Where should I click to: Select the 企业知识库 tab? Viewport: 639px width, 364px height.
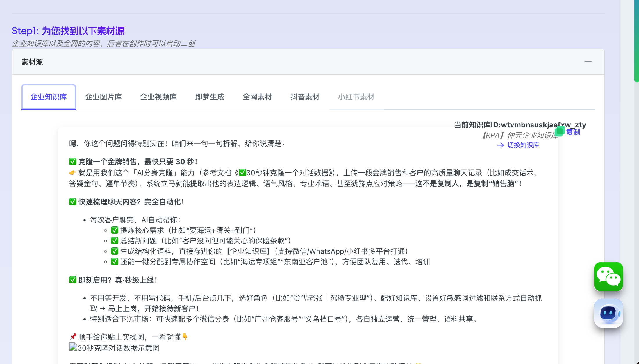[x=49, y=97]
